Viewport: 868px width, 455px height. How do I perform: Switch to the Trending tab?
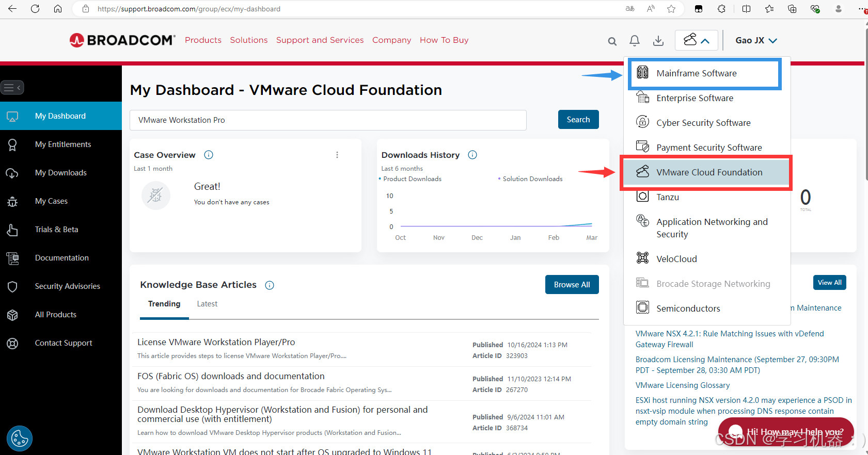click(164, 304)
